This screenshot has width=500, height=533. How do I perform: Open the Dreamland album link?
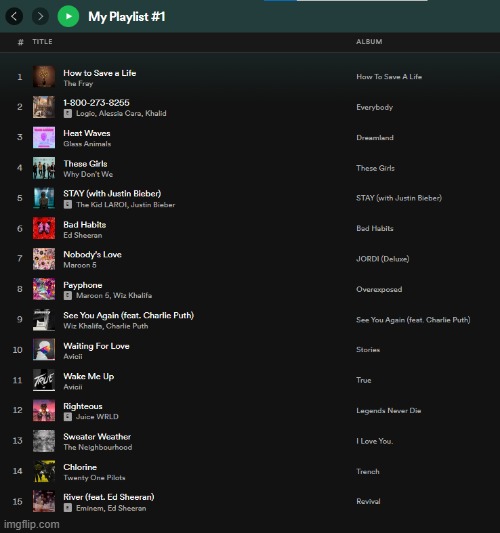click(375, 138)
